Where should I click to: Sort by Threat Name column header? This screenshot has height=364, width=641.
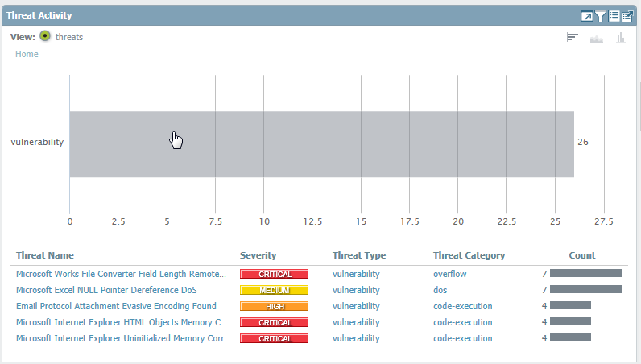click(45, 255)
